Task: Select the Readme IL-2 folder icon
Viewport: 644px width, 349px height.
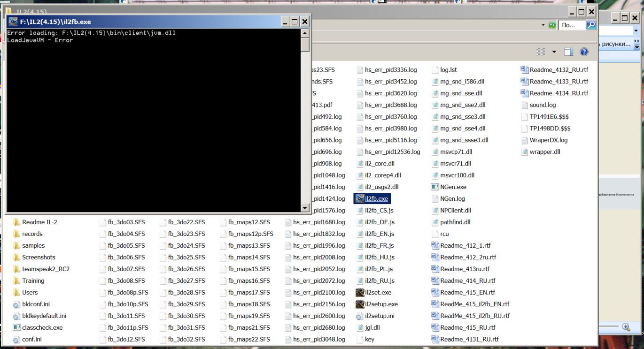Action: 17,222
